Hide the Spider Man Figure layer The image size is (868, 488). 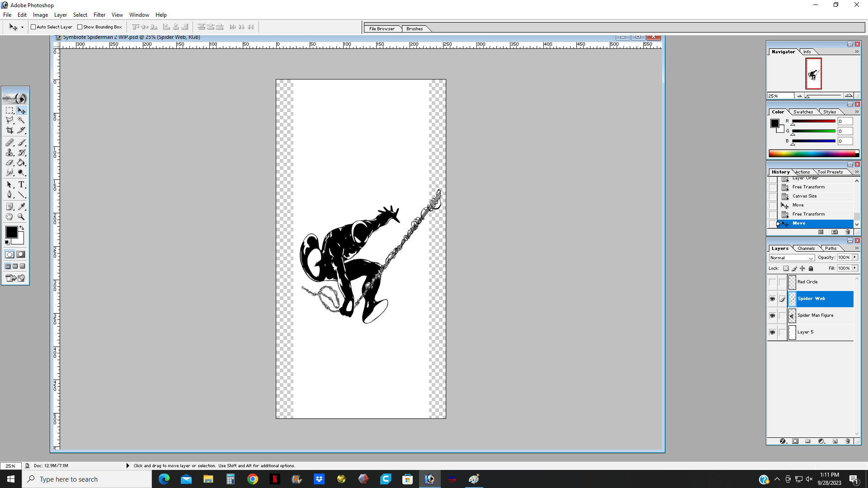point(772,315)
